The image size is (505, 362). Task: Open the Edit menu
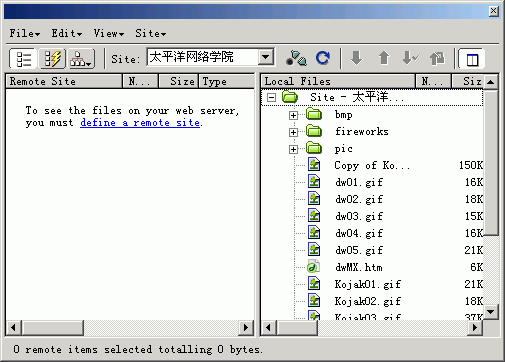pos(67,33)
